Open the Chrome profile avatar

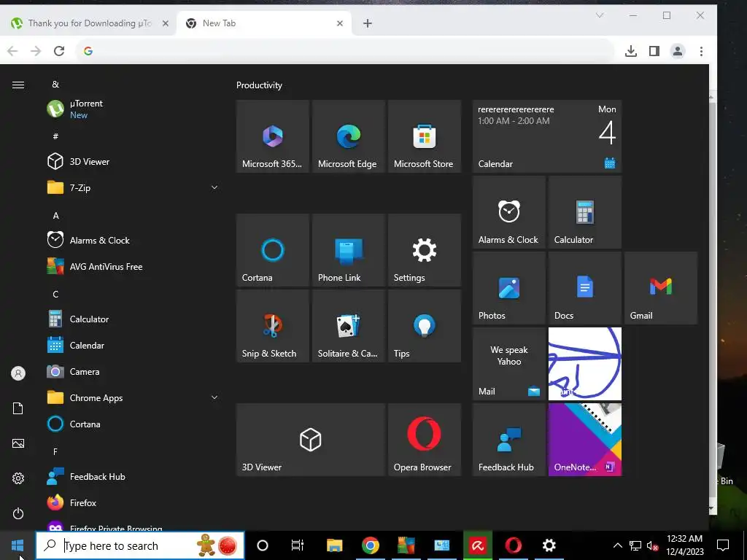[x=678, y=51]
